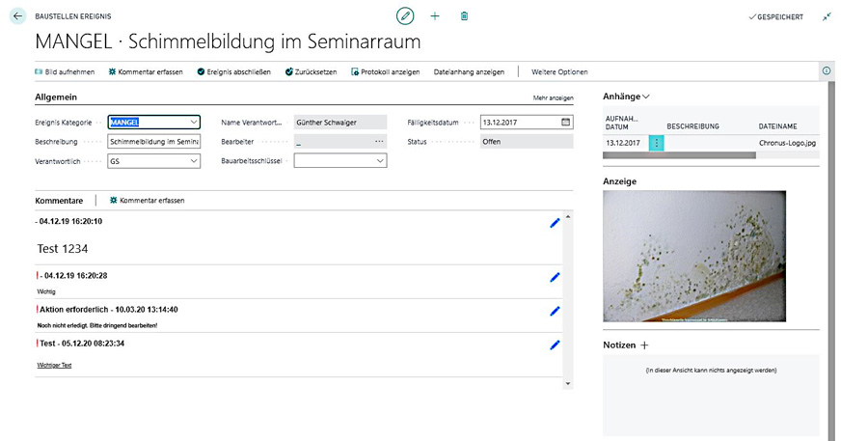Viewport: 868px width, 441px height.
Task: Click the Beschreibung column header in Anhänge
Action: tap(693, 126)
